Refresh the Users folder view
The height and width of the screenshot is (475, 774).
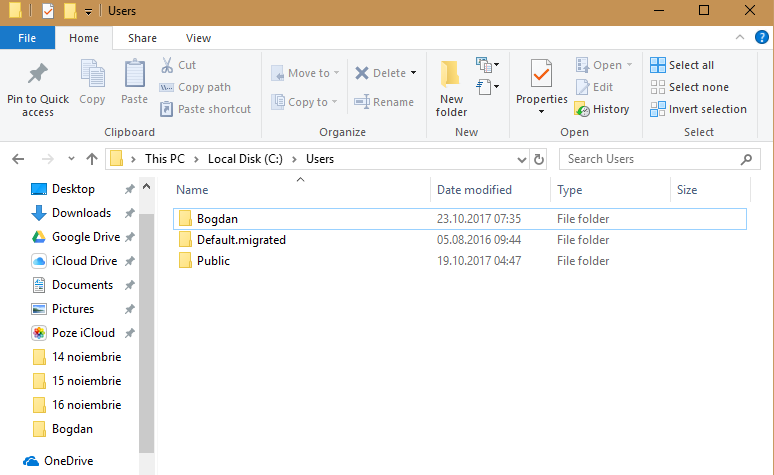tap(539, 159)
